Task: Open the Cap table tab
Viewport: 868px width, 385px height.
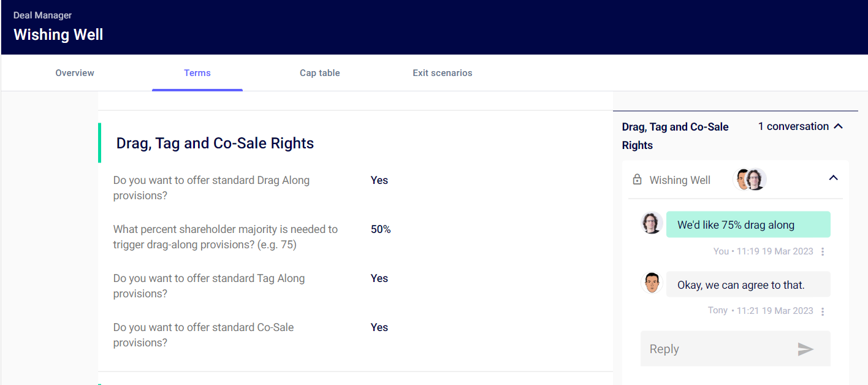Action: pos(319,73)
